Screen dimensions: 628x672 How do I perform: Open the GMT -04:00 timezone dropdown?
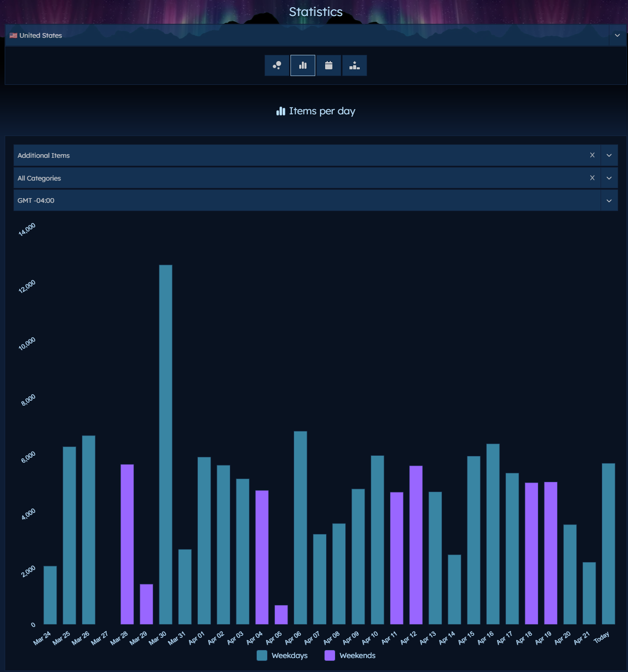(x=609, y=200)
